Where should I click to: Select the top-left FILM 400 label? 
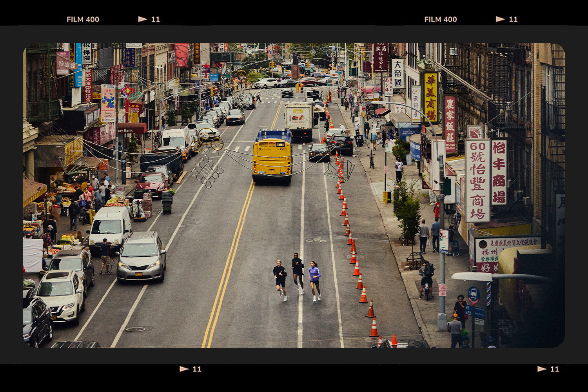coord(83,19)
